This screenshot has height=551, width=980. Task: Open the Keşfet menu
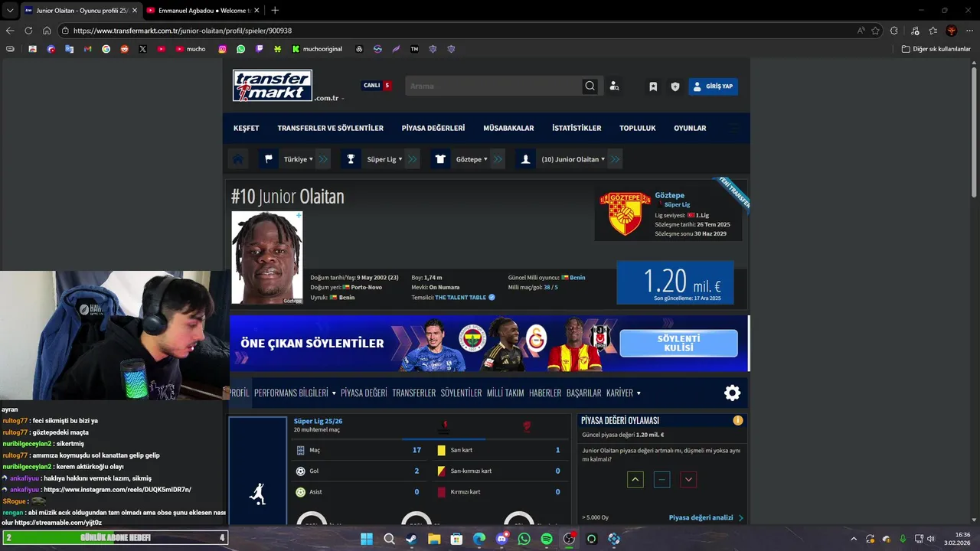pos(247,128)
